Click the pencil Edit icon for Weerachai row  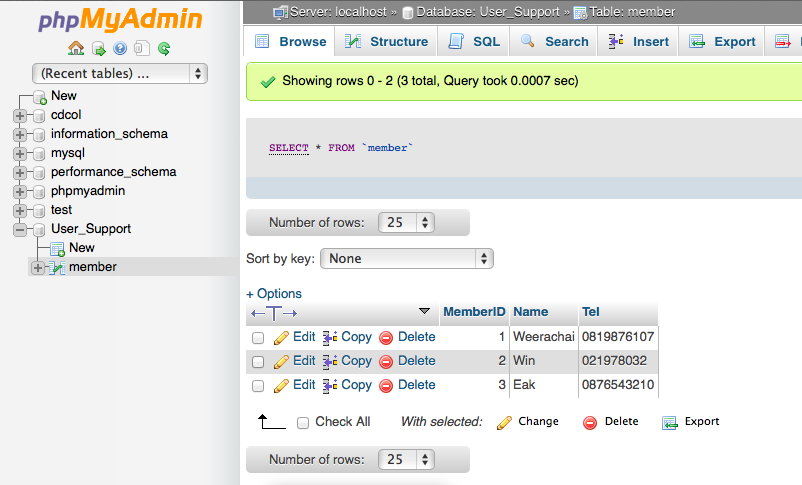click(281, 338)
